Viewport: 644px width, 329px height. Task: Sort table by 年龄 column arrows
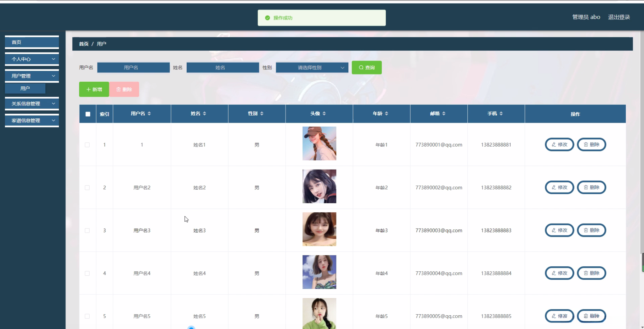click(387, 113)
